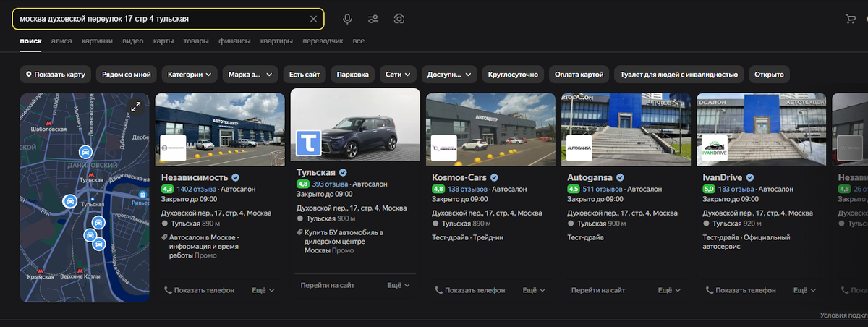Open the Тульская autosalon listing title
The height and width of the screenshot is (327, 868).
pyautogui.click(x=316, y=173)
